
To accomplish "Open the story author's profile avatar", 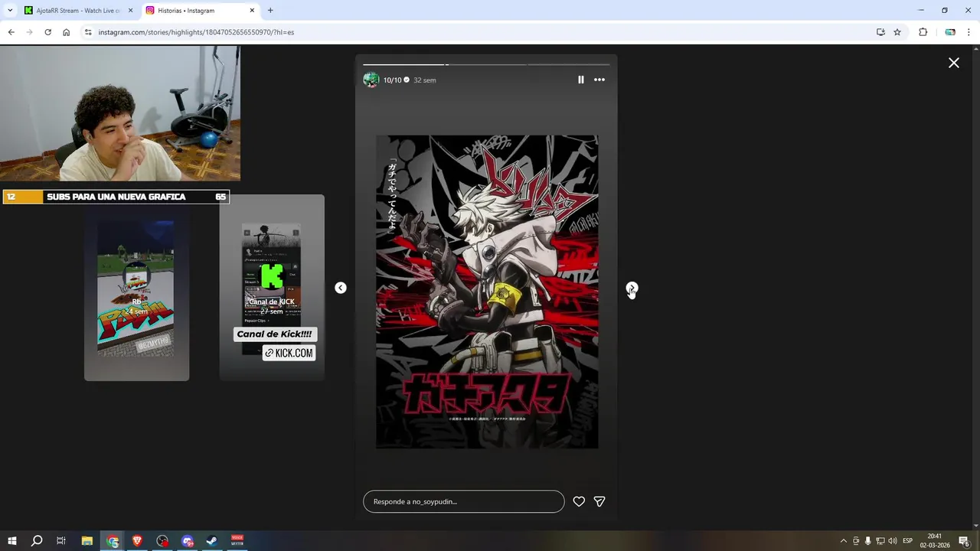I will pyautogui.click(x=371, y=80).
